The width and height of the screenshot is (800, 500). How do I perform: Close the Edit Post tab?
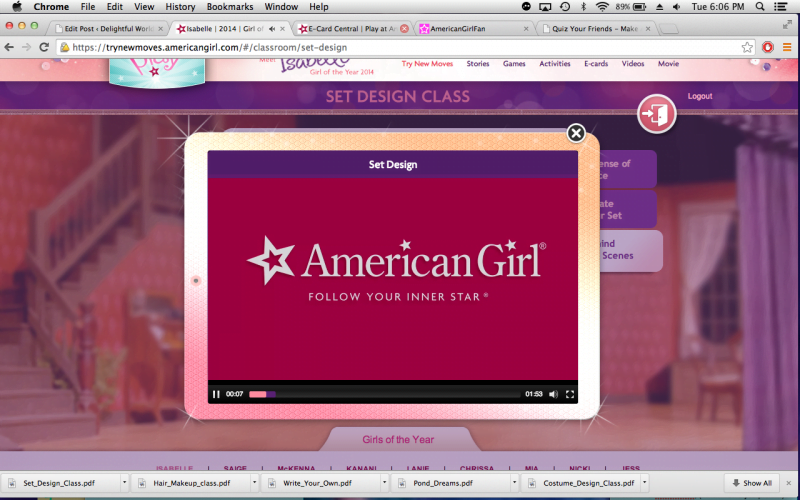[161, 29]
